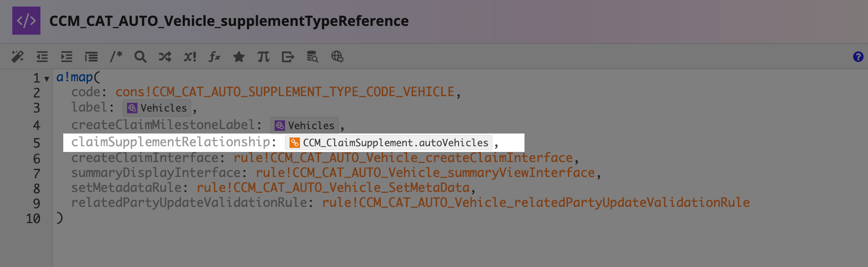Click the star toolbar icon

(239, 57)
